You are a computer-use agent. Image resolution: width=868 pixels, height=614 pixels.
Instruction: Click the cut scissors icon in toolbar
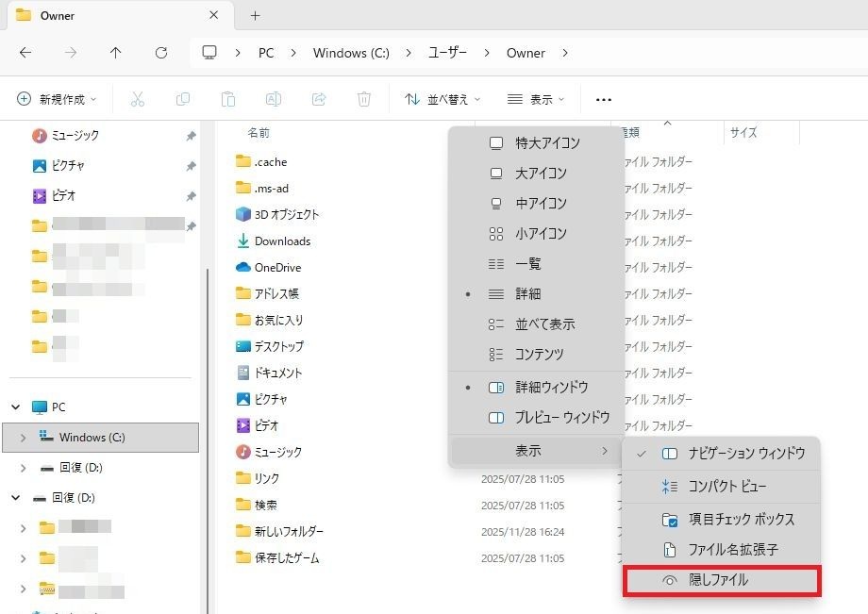[x=138, y=99]
